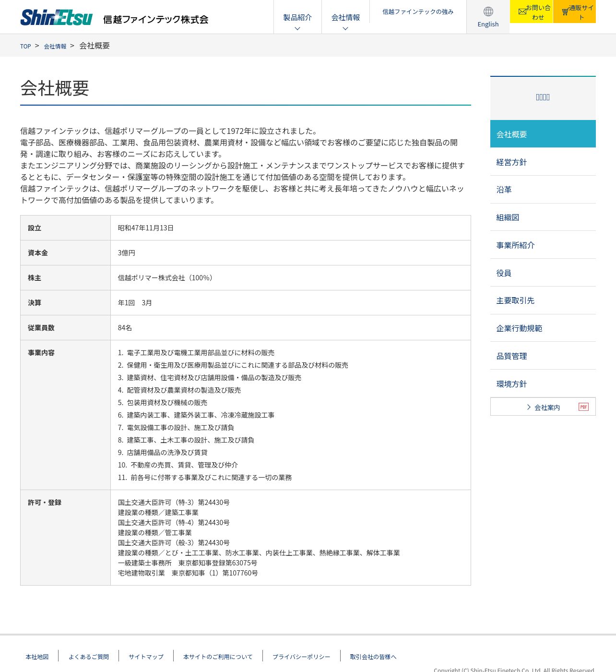Image resolution: width=616 pixels, height=672 pixels.
Task: Click the large 会社概要 page heading
Action: 55,88
